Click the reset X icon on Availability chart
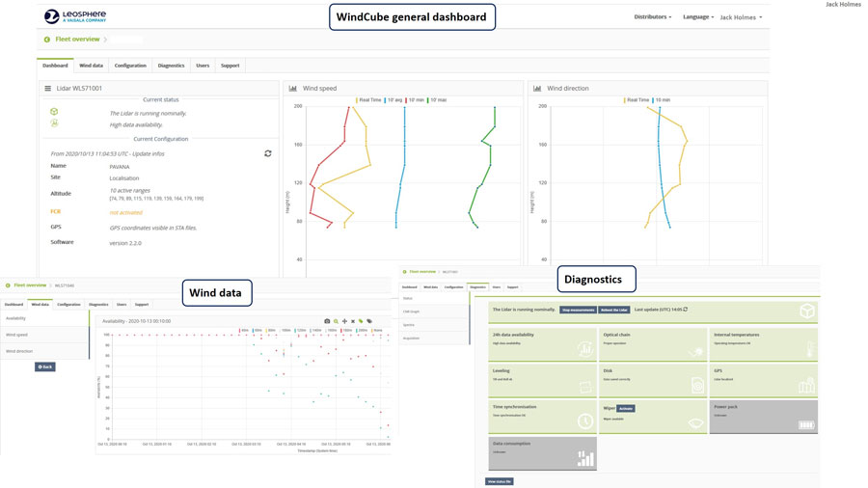The height and width of the screenshot is (488, 868). point(353,321)
